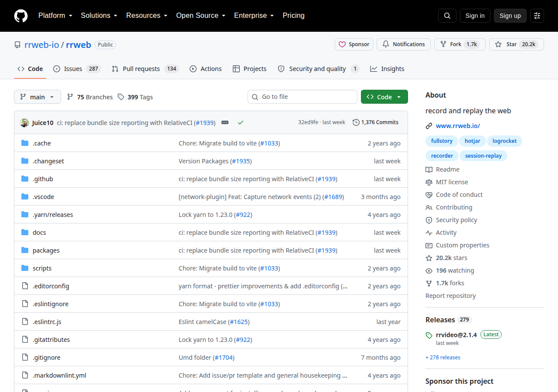The width and height of the screenshot is (558, 392).
Task: Star the rrweb repository
Action: coord(517,44)
